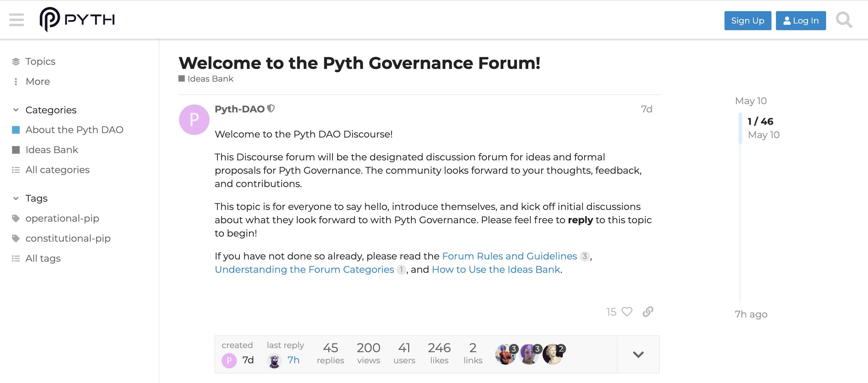Viewport: 868px width, 383px height.
Task: Like the post with heart icon
Action: tap(627, 312)
